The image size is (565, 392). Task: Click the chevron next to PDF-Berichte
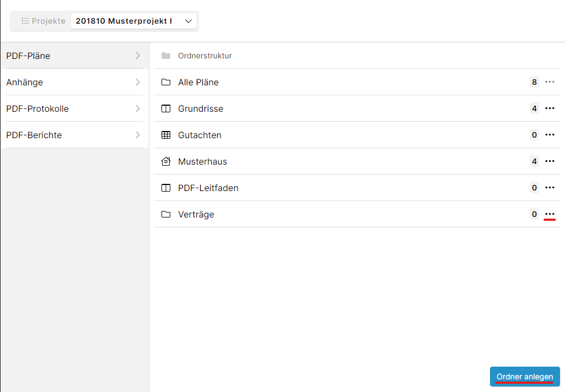[x=138, y=135]
